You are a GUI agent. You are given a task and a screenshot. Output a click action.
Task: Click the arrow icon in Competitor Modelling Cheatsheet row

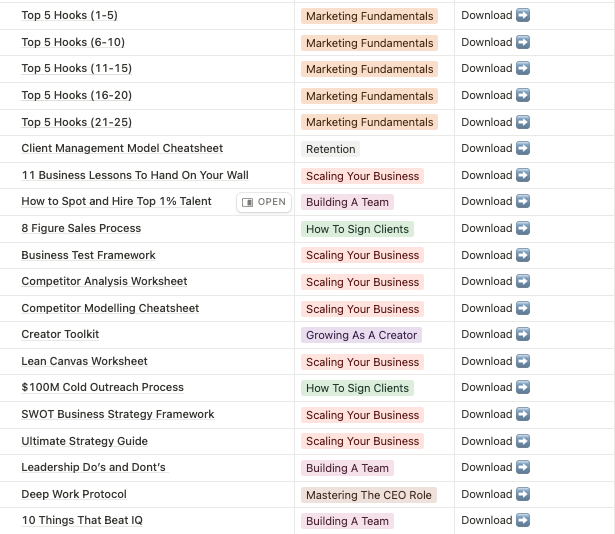click(523, 308)
